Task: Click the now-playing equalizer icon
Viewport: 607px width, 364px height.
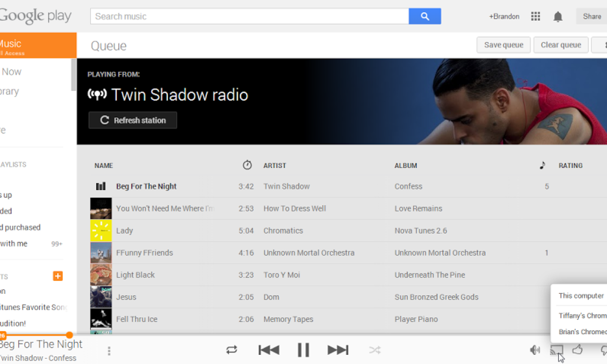Action: (x=101, y=186)
